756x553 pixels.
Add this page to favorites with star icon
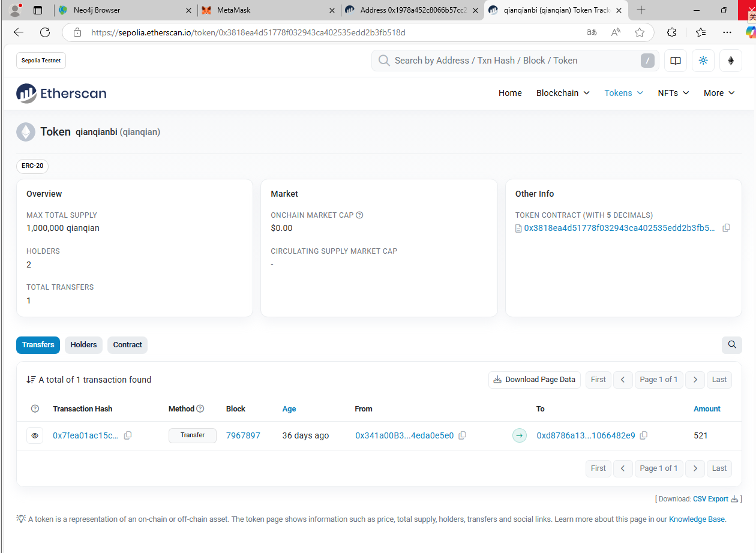(640, 32)
